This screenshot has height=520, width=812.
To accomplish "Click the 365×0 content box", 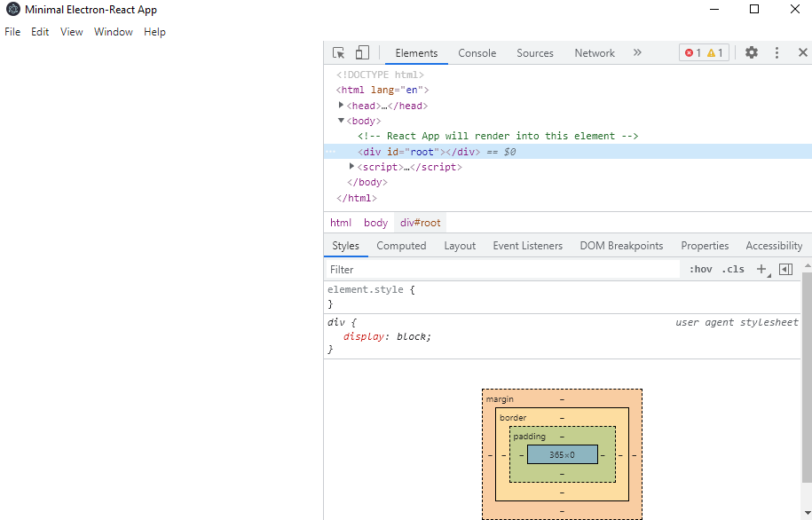I will [563, 454].
